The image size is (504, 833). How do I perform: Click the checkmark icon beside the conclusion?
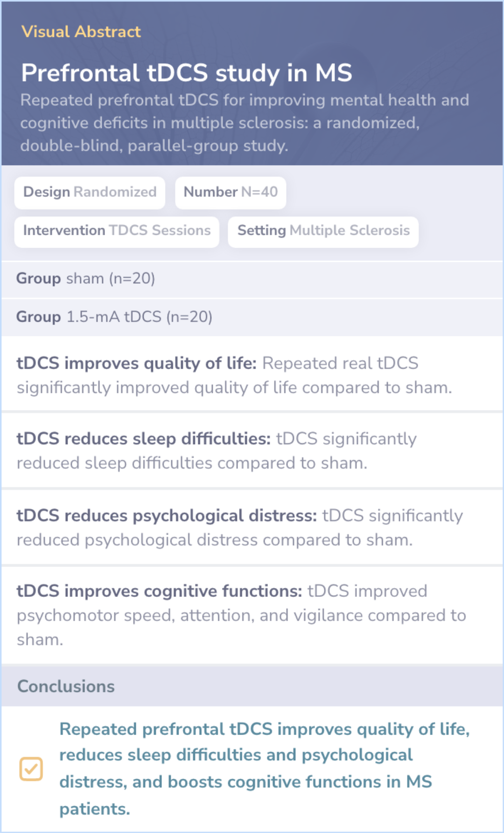coord(31,769)
